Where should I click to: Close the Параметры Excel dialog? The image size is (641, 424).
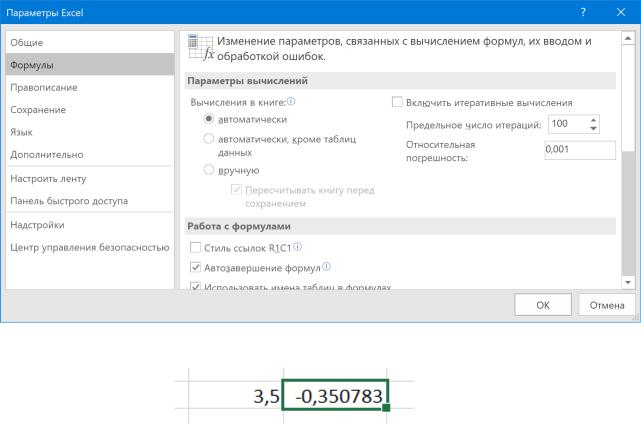[x=621, y=12]
